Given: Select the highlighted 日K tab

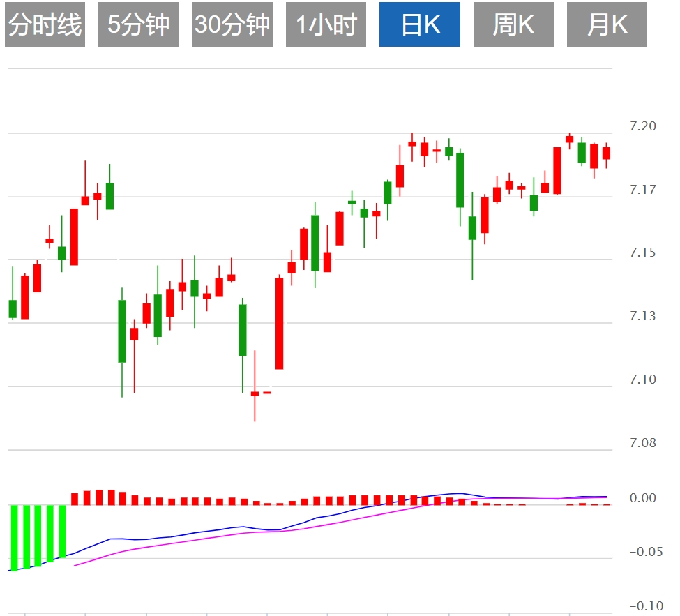Looking at the screenshot, I should click(x=420, y=25).
